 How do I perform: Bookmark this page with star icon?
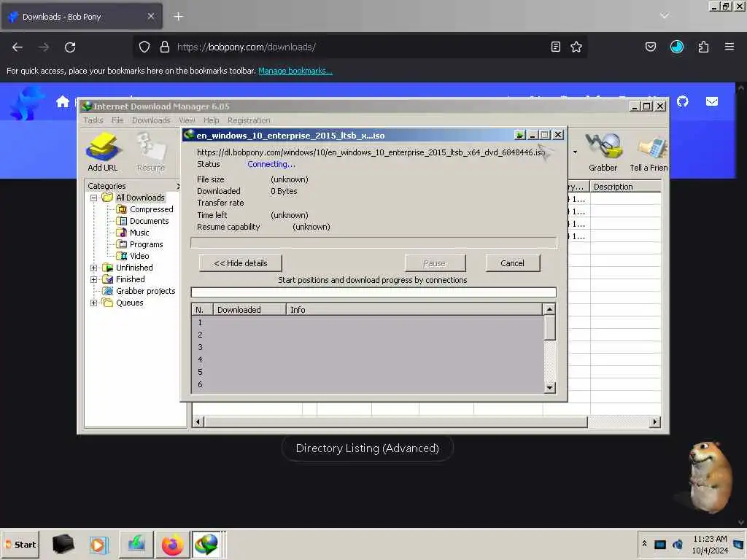[x=576, y=47]
